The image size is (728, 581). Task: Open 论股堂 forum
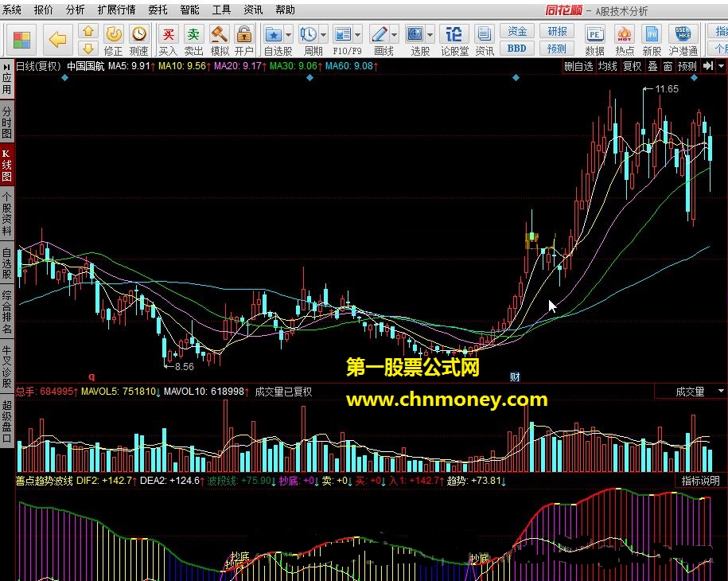pyautogui.click(x=454, y=40)
